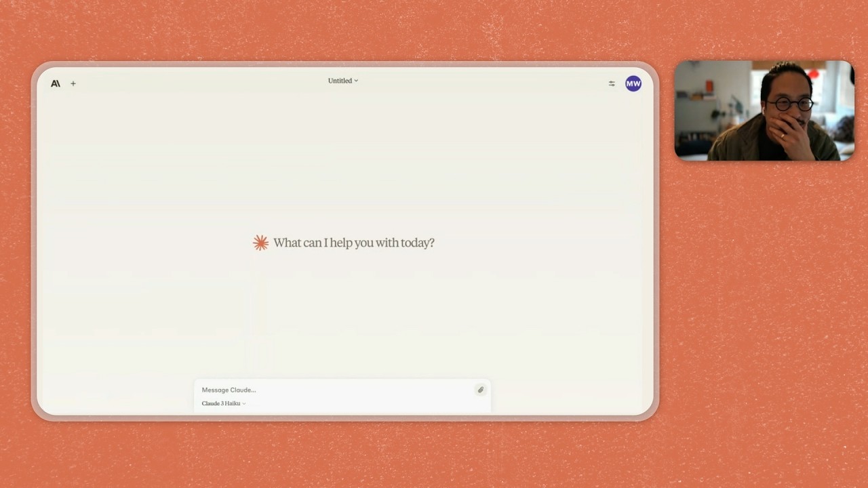This screenshot has width=868, height=488.
Task: Click the What can I help greeting text
Action: tap(353, 243)
